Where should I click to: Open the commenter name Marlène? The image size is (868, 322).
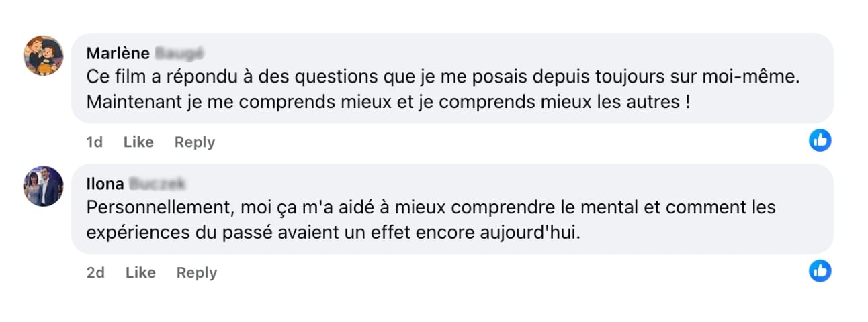point(118,54)
